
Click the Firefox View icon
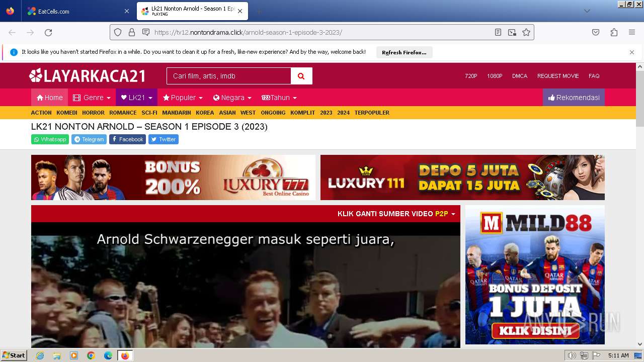(x=10, y=11)
